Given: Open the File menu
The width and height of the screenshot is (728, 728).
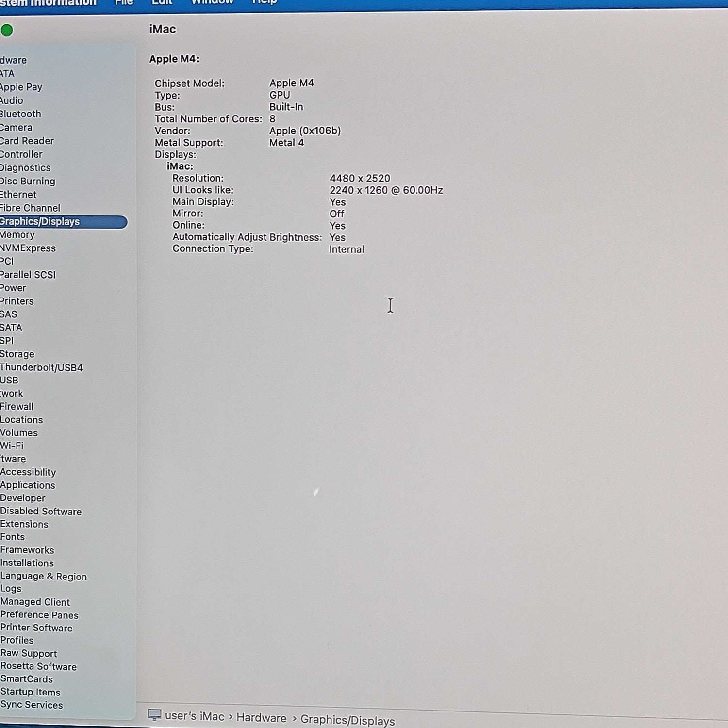Looking at the screenshot, I should tap(124, 2).
